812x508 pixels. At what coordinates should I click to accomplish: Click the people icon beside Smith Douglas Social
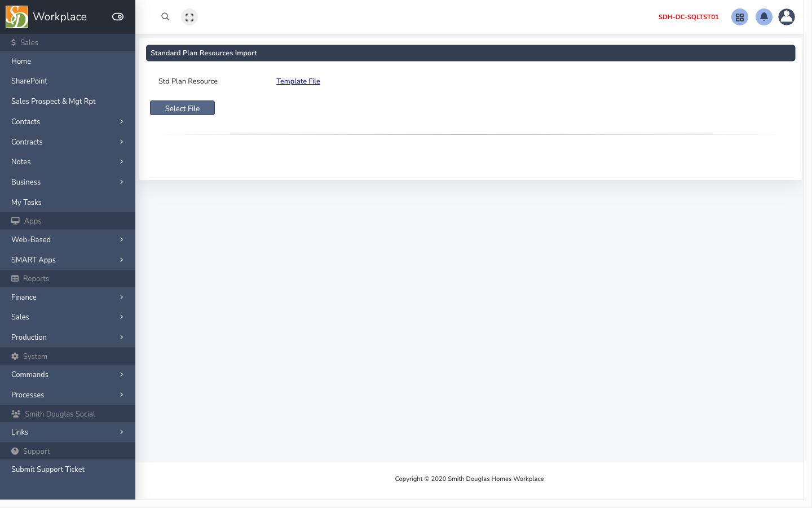16,414
